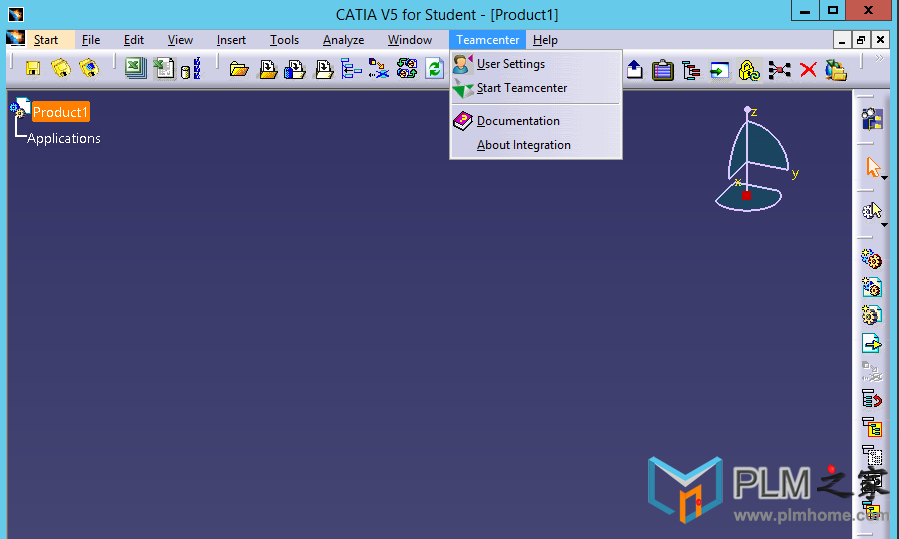This screenshot has height=539, width=899.
Task: Open the File menu
Action: (x=91, y=40)
